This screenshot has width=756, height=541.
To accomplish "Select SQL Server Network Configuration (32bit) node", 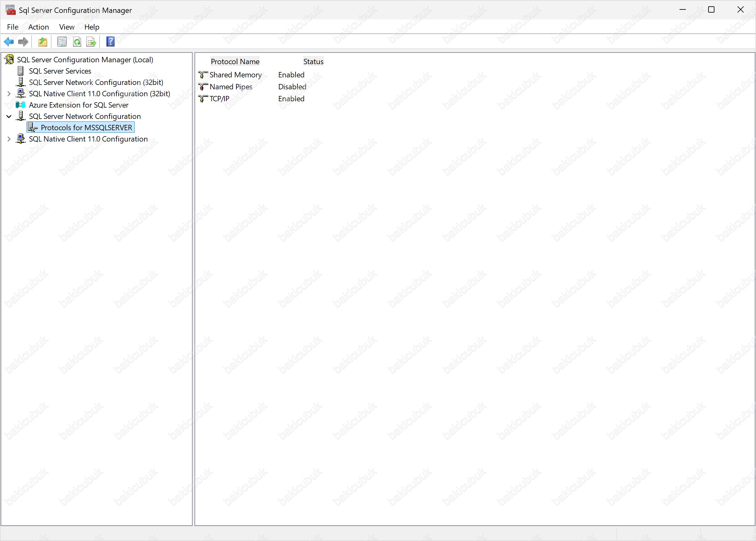I will [96, 82].
